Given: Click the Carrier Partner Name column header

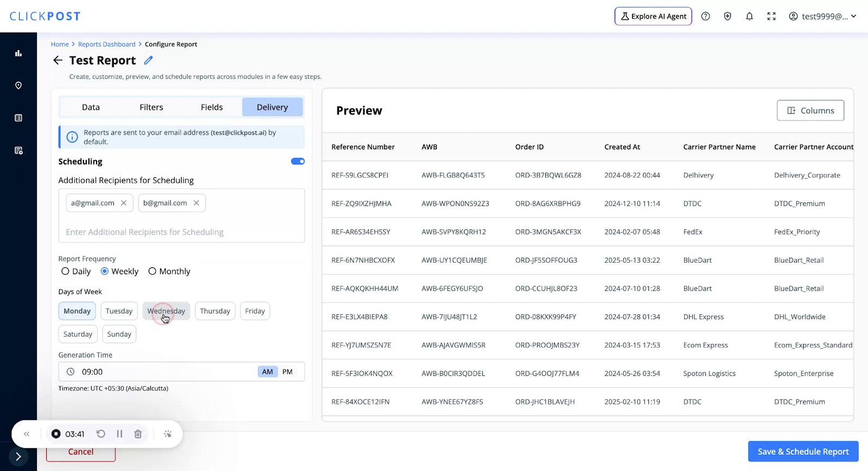Looking at the screenshot, I should [x=719, y=147].
